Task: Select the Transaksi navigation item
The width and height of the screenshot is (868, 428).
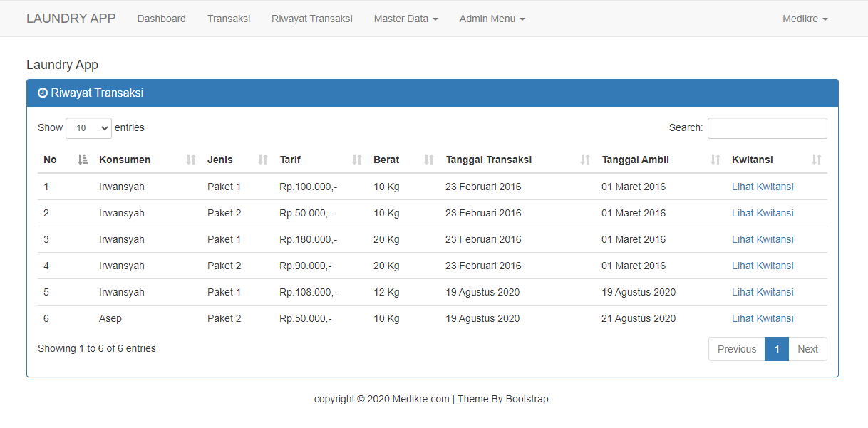Action: [x=229, y=19]
